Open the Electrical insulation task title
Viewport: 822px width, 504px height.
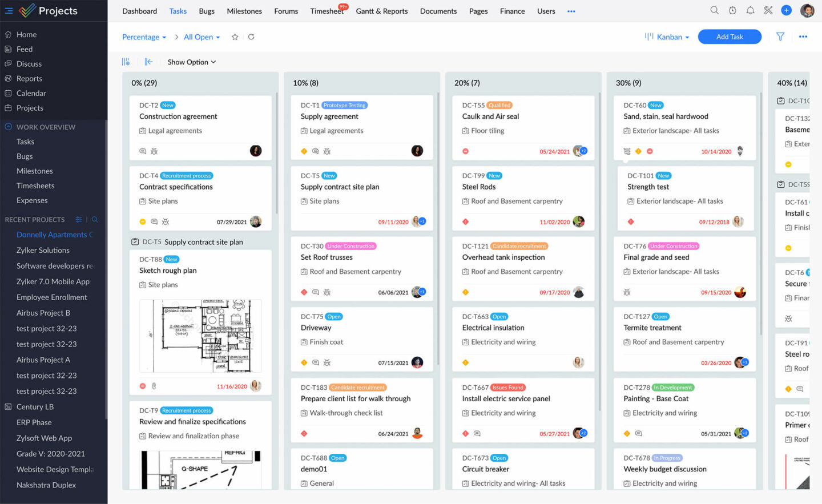click(x=493, y=328)
